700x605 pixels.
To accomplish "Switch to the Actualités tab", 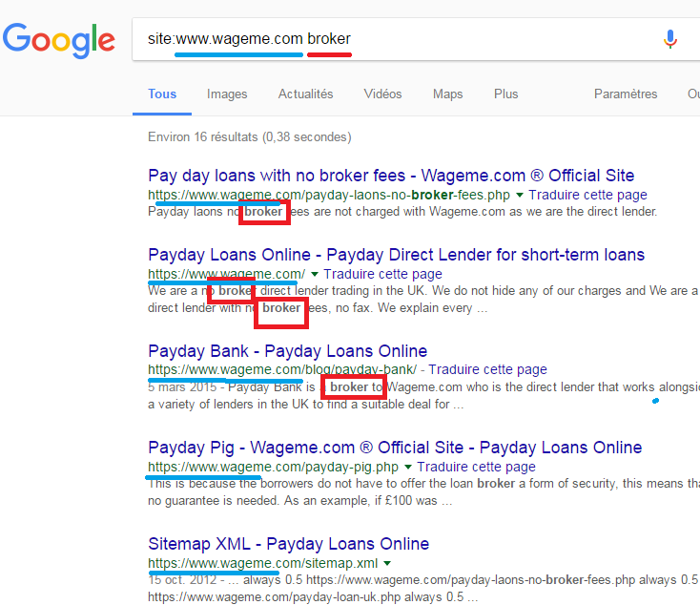I will pos(306,94).
